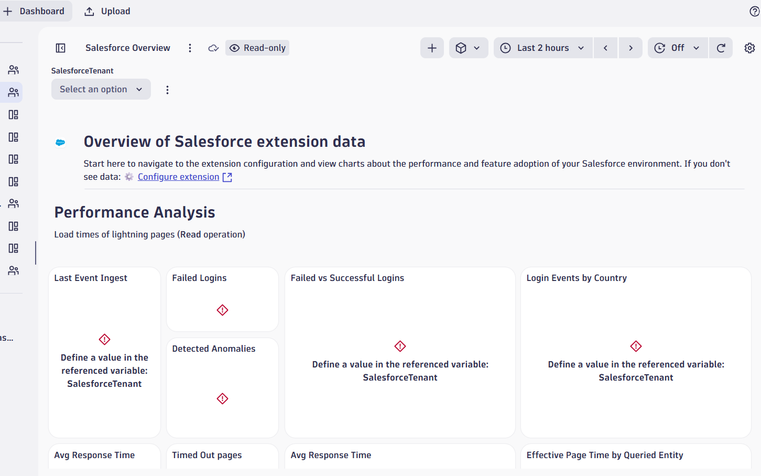Click the Read-only eye badge
This screenshot has width=761, height=476.
pos(257,48)
